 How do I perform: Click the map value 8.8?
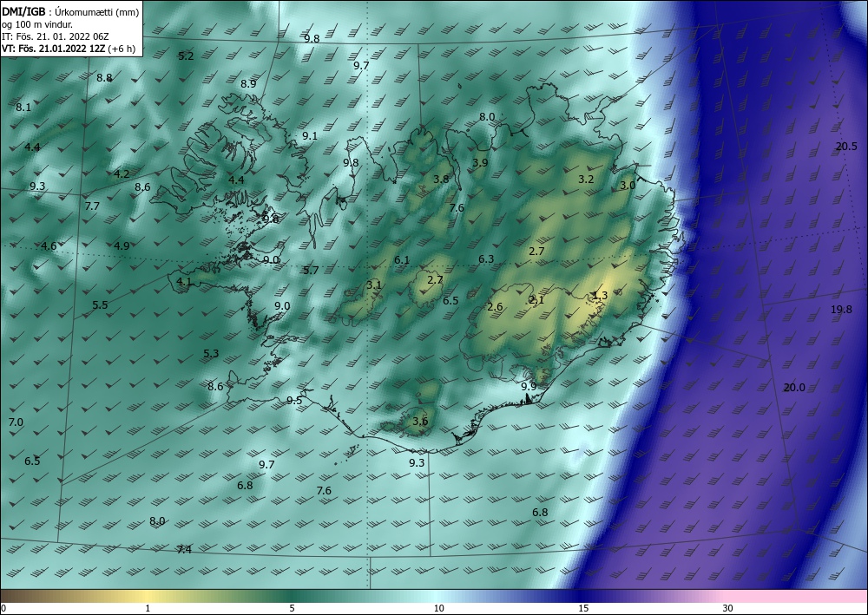coord(105,78)
